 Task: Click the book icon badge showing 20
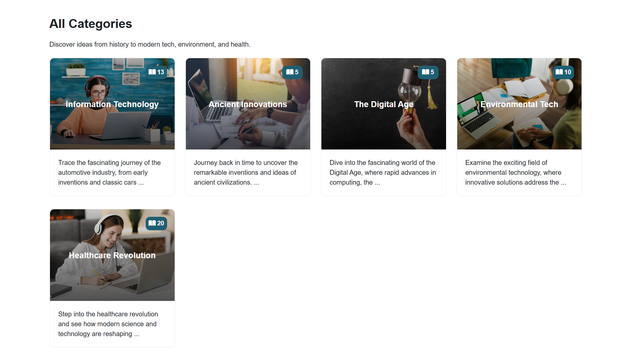click(x=156, y=223)
